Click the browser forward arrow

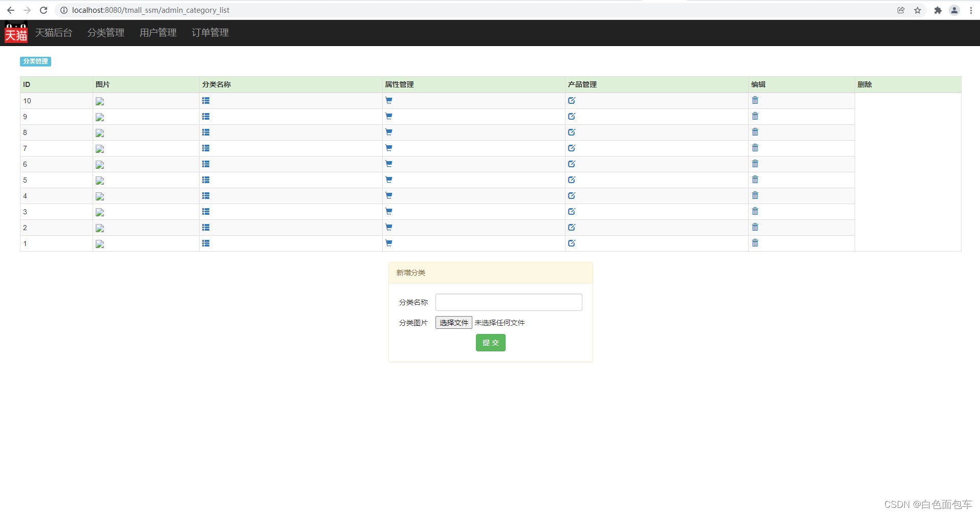click(x=27, y=10)
